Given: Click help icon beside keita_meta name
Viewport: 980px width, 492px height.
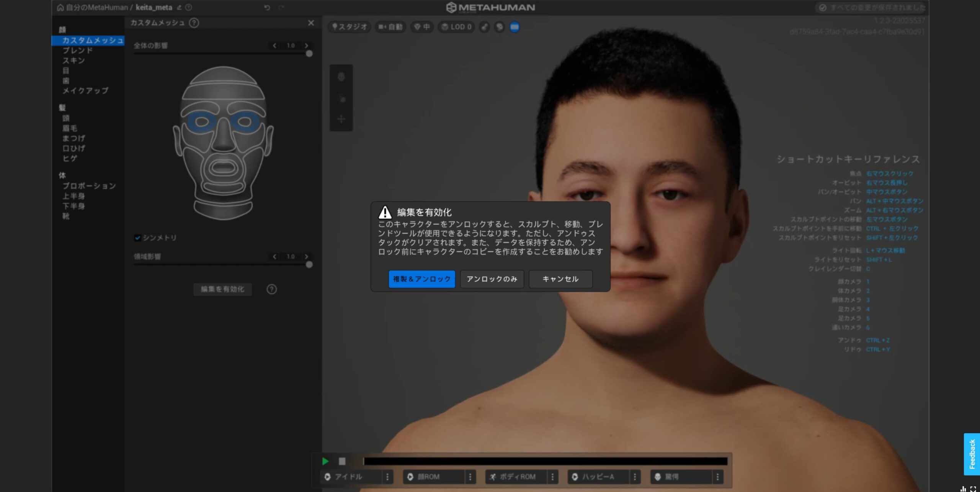Looking at the screenshot, I should coord(188,7).
